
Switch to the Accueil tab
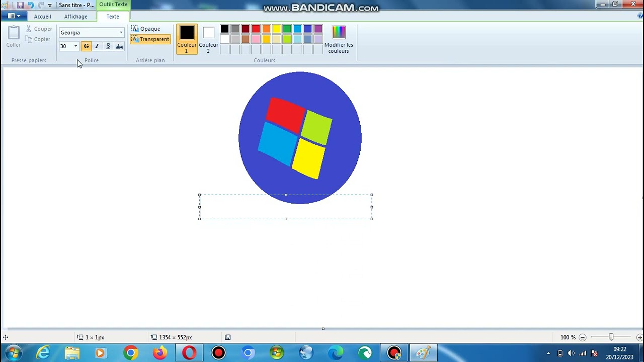42,17
